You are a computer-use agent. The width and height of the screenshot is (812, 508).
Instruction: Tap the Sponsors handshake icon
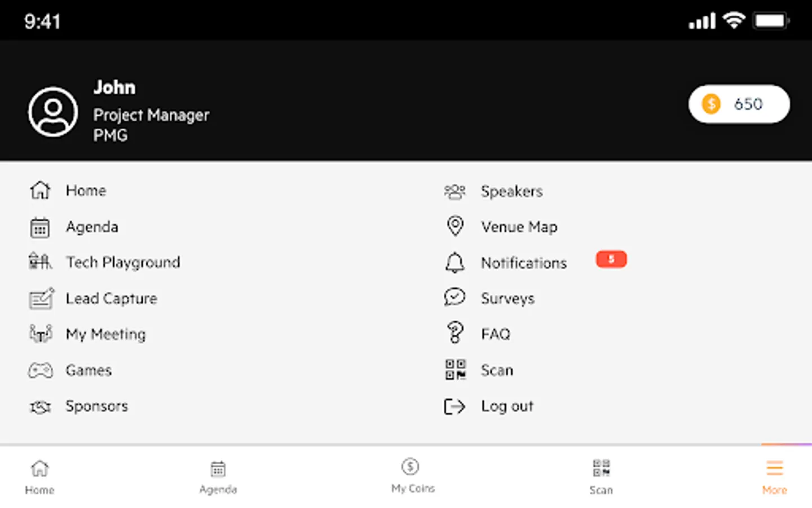coord(41,406)
